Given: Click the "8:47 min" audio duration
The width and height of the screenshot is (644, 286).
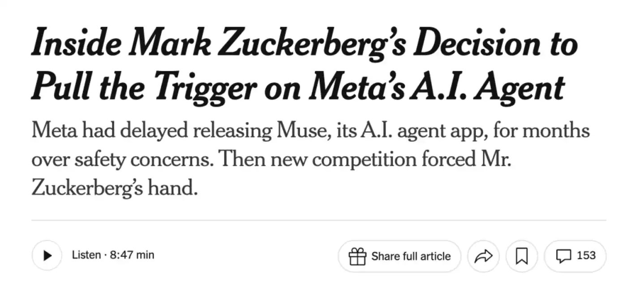Looking at the screenshot, I should (x=132, y=255).
